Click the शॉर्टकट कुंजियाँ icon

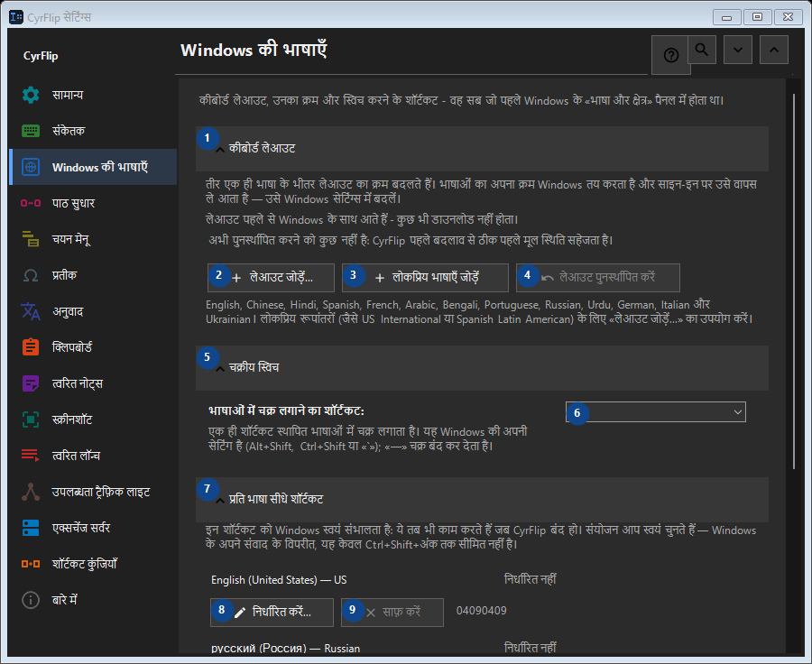coord(31,564)
